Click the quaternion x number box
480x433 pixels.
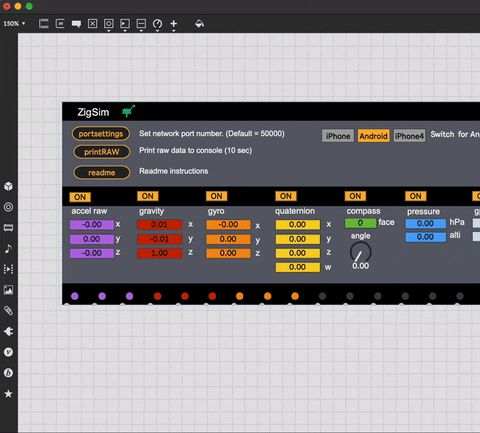tap(298, 225)
